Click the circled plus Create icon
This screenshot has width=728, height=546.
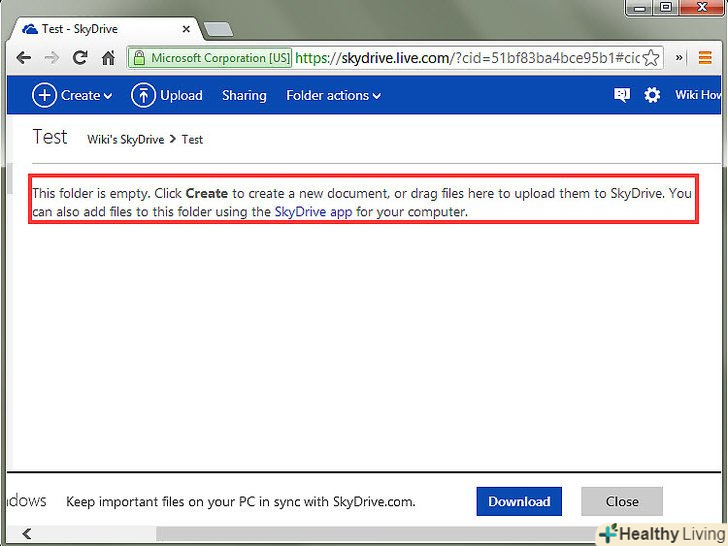coord(44,95)
